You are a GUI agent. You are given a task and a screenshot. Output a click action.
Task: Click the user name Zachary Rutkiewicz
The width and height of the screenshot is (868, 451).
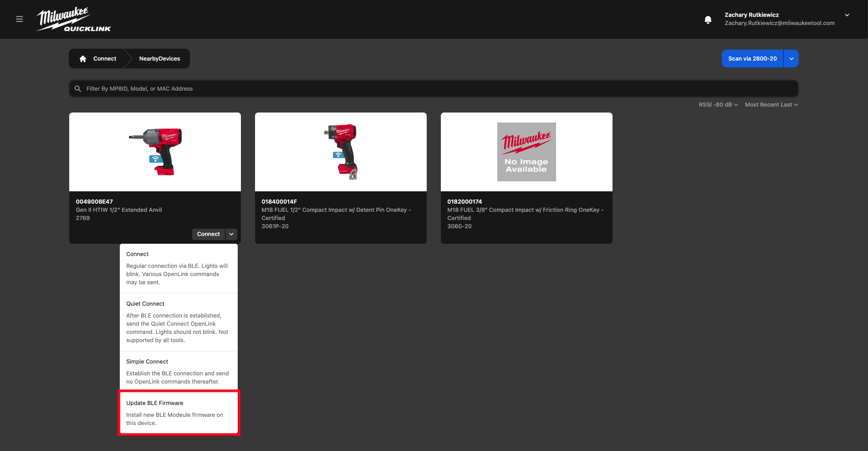[x=752, y=15]
